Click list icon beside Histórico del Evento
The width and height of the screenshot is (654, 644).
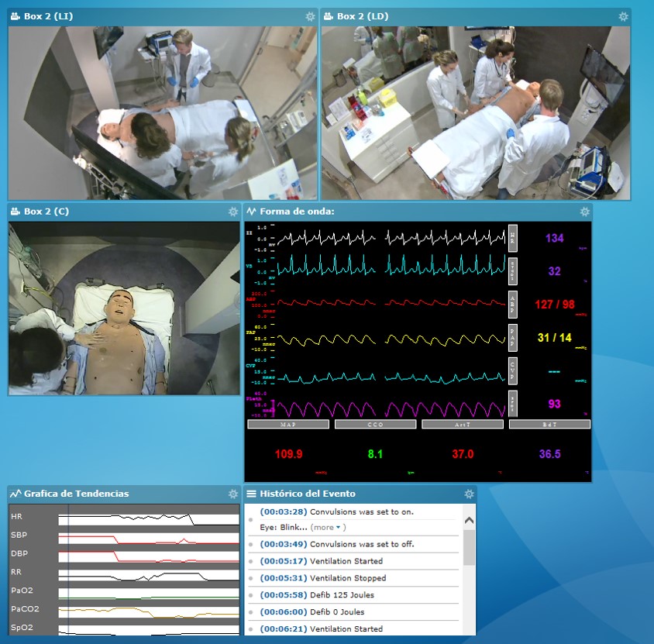(x=251, y=494)
